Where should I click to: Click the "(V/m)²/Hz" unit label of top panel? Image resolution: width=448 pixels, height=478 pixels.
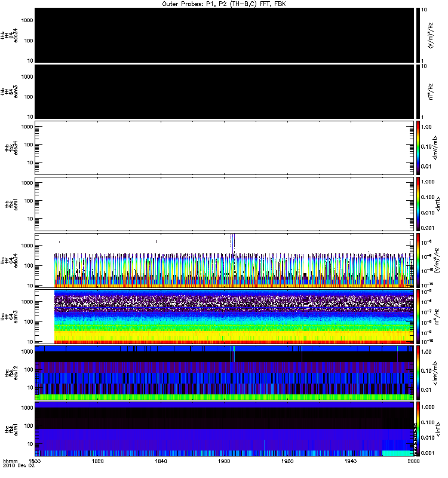(x=430, y=35)
